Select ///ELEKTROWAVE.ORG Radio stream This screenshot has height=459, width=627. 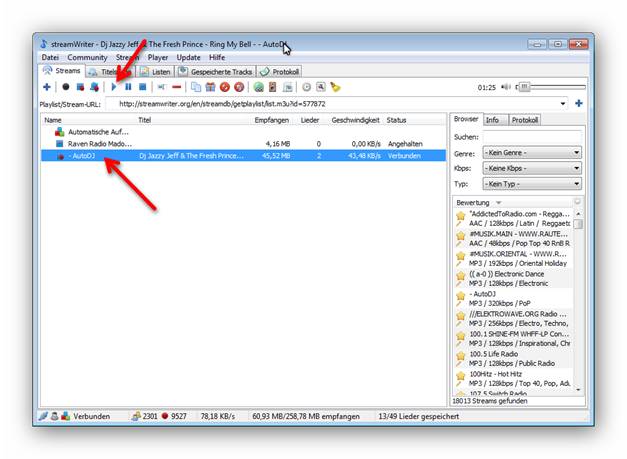click(514, 318)
